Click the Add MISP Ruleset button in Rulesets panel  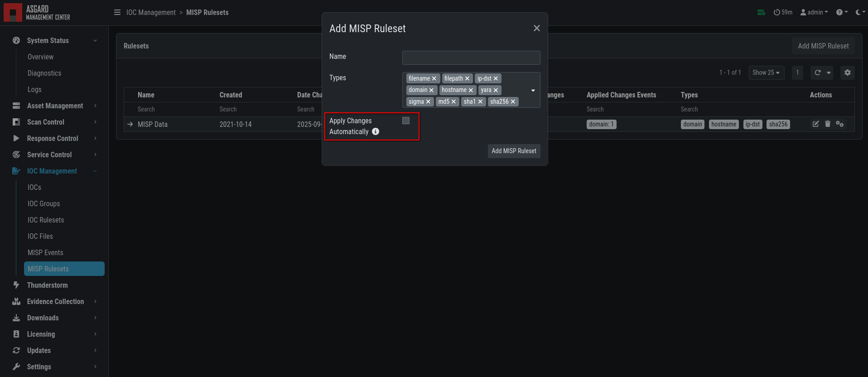[x=823, y=46]
